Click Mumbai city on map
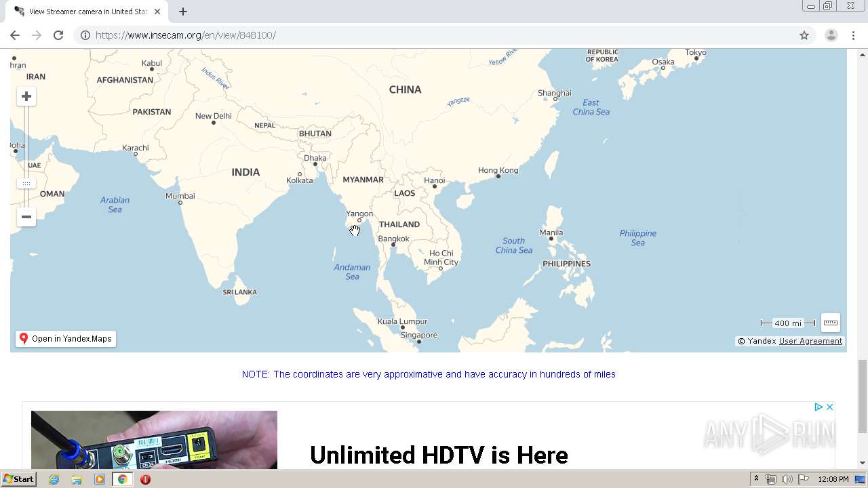Viewport: 868px width, 488px height. coord(180,196)
